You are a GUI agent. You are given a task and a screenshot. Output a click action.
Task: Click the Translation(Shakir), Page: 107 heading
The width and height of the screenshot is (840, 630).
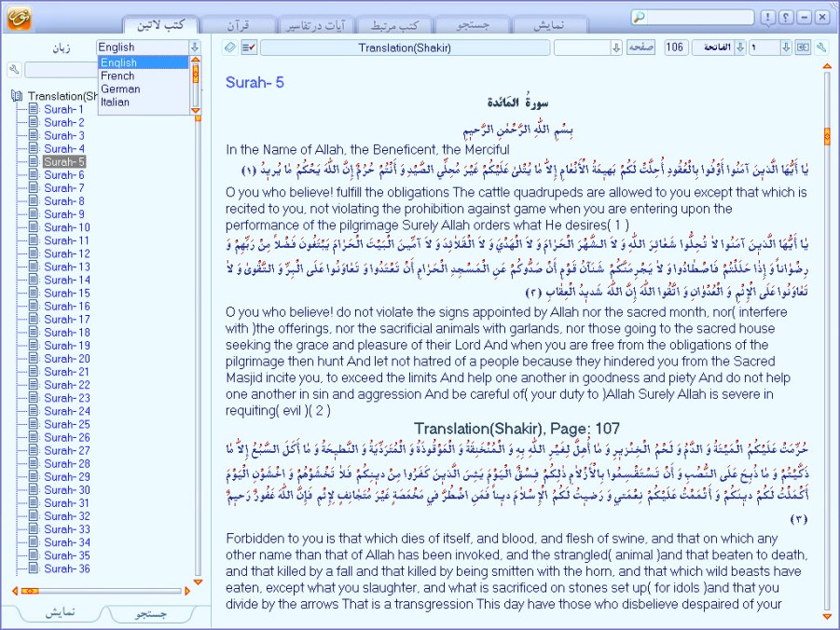tap(517, 429)
